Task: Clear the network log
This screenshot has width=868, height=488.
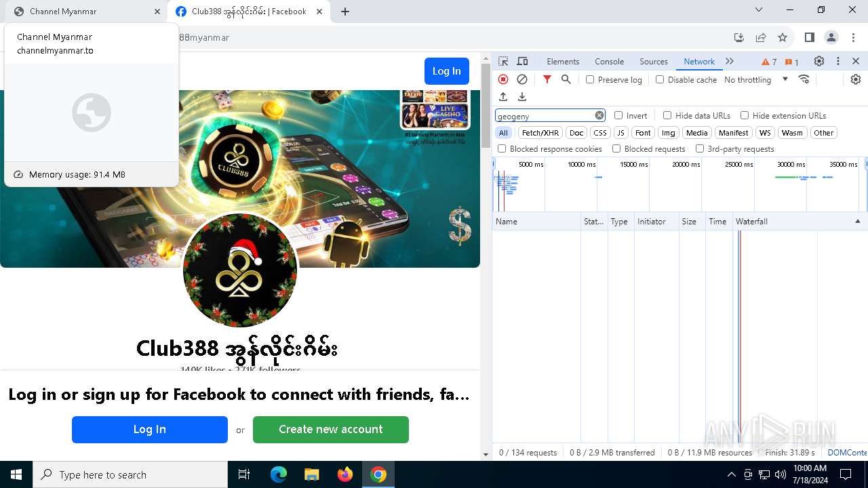Action: [x=522, y=79]
